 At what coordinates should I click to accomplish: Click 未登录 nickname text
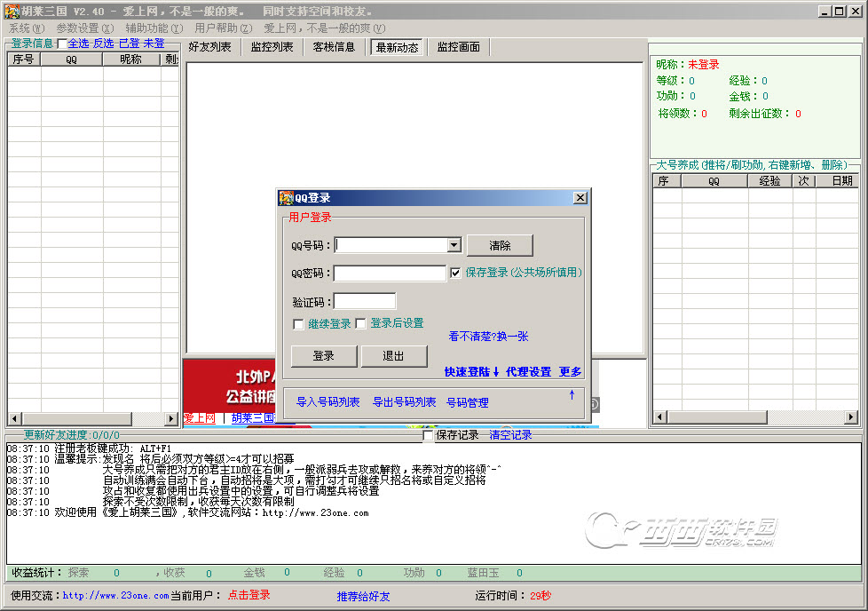pyautogui.click(x=703, y=65)
